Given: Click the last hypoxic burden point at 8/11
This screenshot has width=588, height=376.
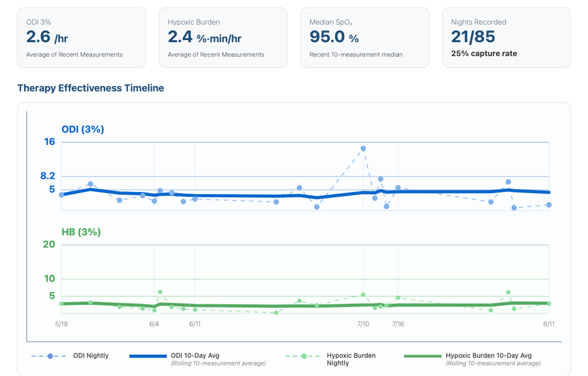Looking at the screenshot, I should click(x=549, y=303).
